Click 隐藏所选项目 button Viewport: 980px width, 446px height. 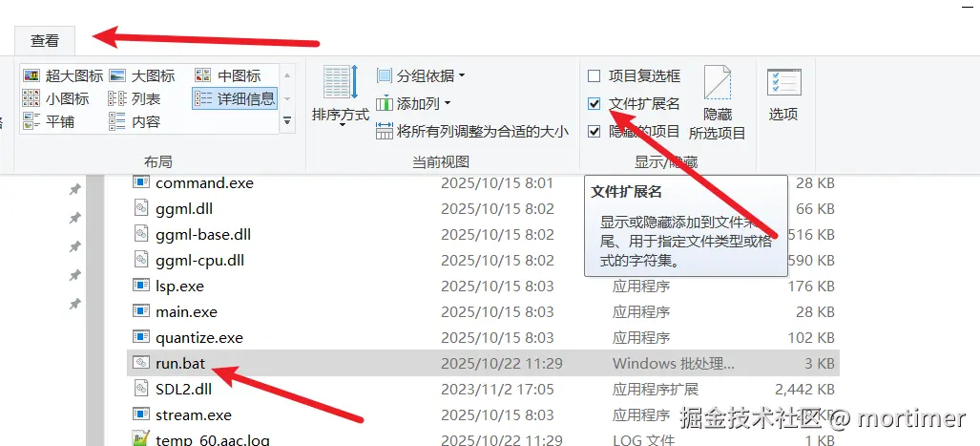[x=718, y=103]
